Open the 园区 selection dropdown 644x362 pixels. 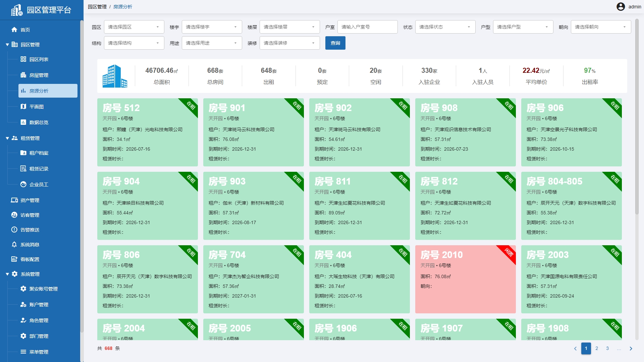tap(134, 27)
